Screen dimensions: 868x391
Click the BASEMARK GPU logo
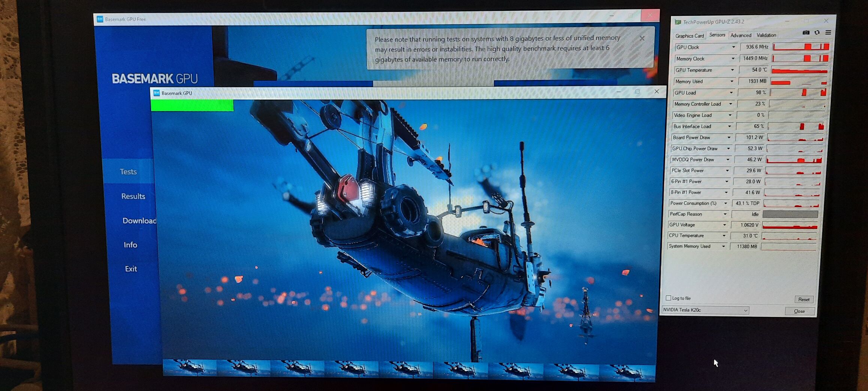154,78
